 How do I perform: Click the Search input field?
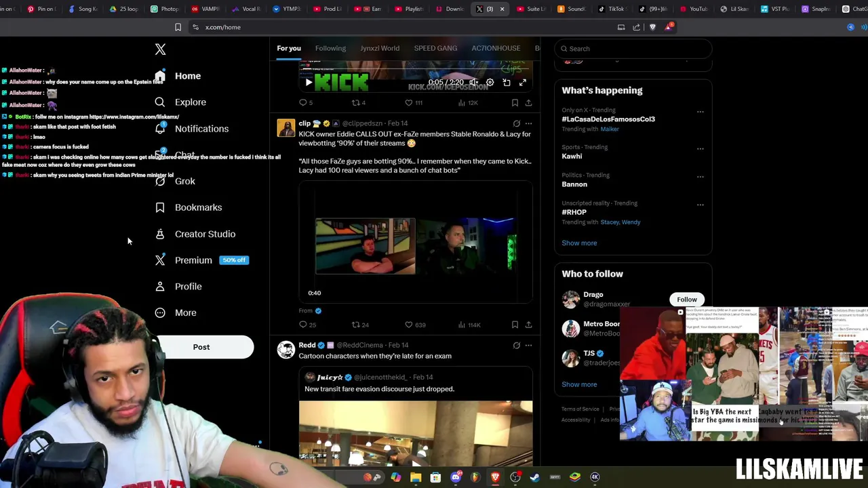633,49
